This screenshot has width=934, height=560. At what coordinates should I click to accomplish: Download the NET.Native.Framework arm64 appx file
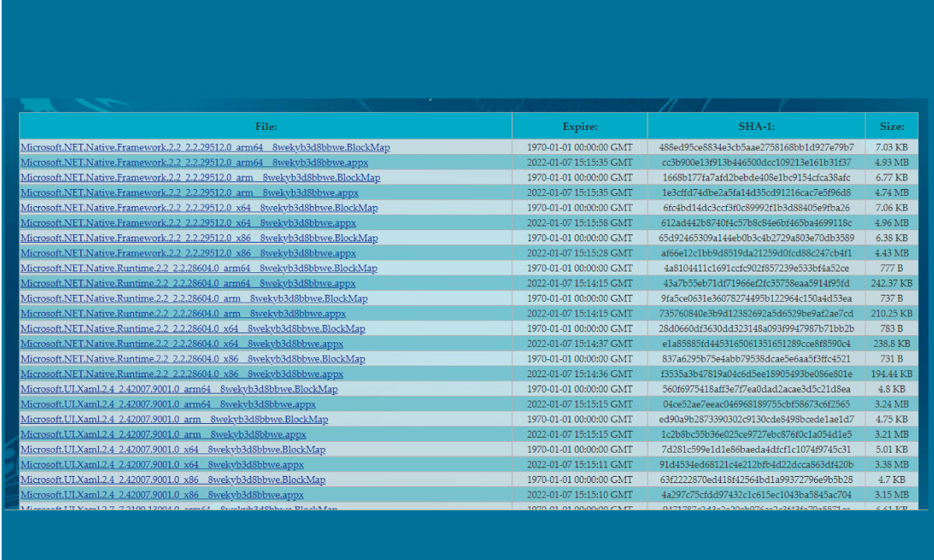click(195, 163)
